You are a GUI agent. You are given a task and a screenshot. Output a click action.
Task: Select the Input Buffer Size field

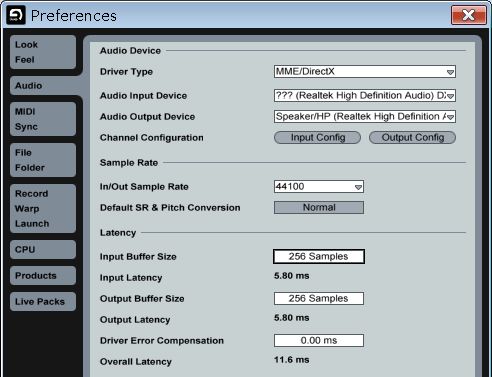click(x=319, y=257)
